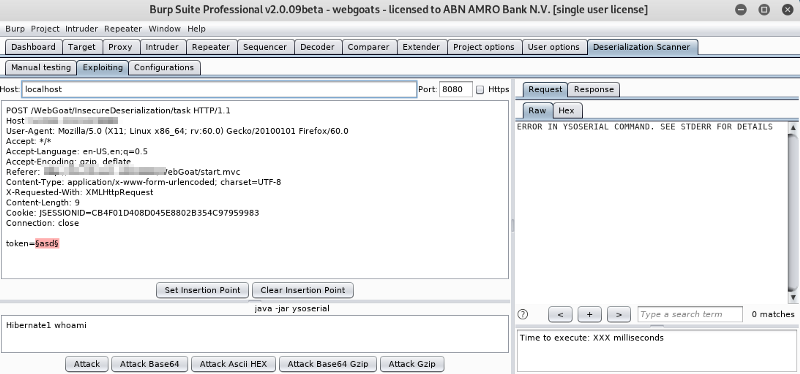
Task: Select the Raw view tab
Action: click(x=537, y=110)
